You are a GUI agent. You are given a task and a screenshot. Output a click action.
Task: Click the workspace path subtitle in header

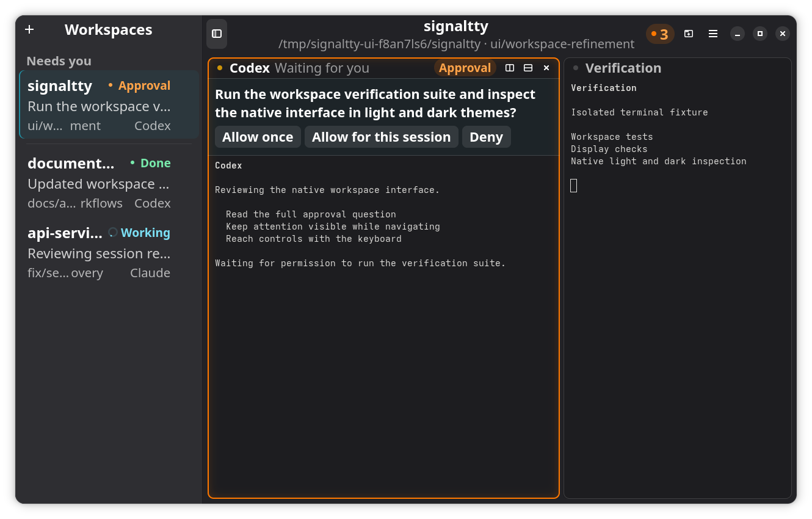coord(456,44)
